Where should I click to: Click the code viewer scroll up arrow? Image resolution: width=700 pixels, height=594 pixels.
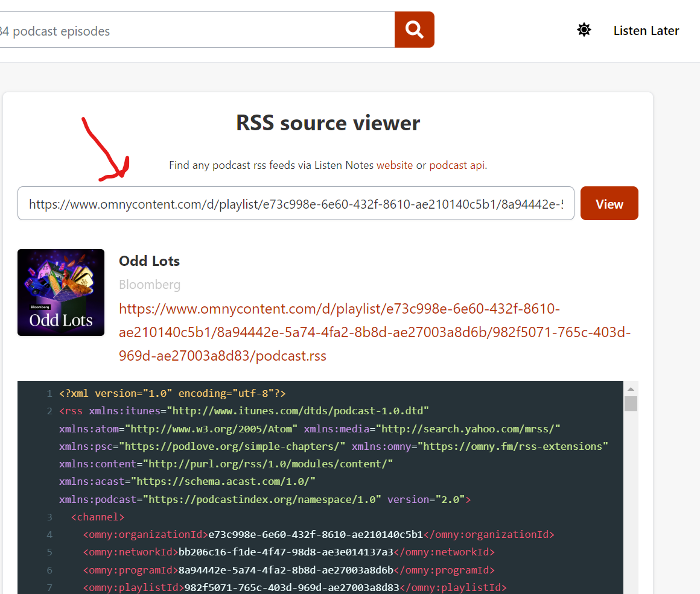click(631, 389)
